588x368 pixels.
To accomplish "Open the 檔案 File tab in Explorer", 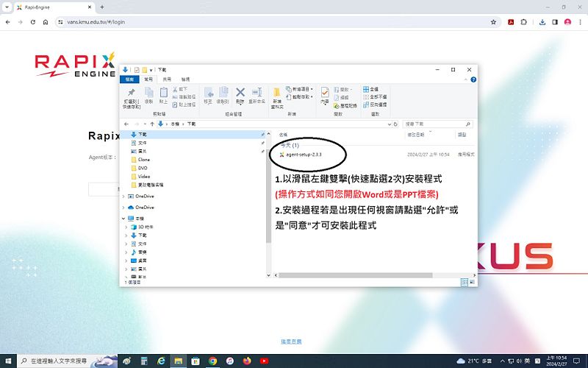I will pyautogui.click(x=129, y=79).
